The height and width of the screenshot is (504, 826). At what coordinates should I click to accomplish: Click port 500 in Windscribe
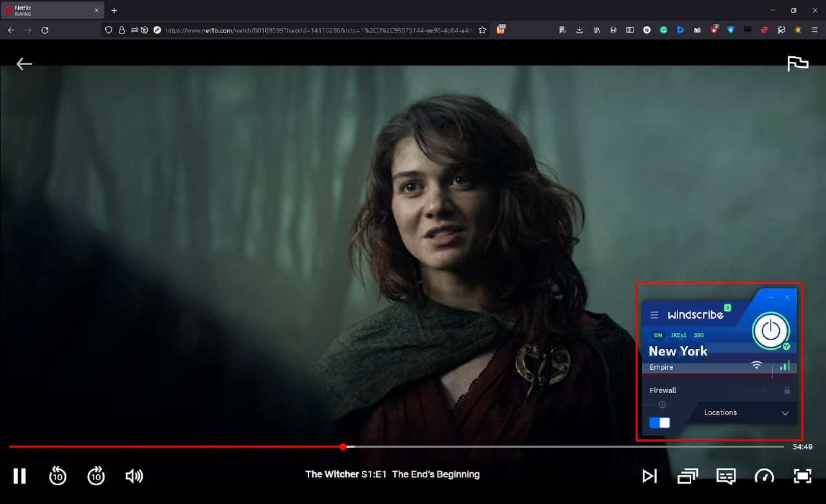[x=699, y=336]
